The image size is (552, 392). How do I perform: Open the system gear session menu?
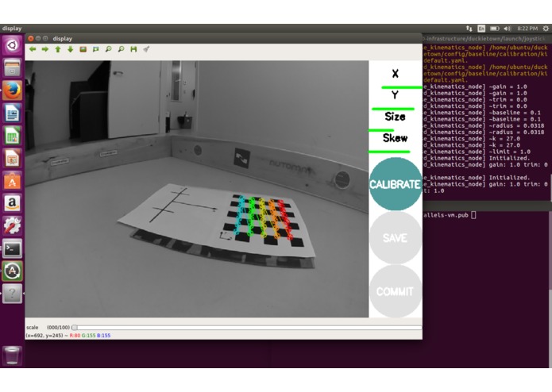coord(546,29)
